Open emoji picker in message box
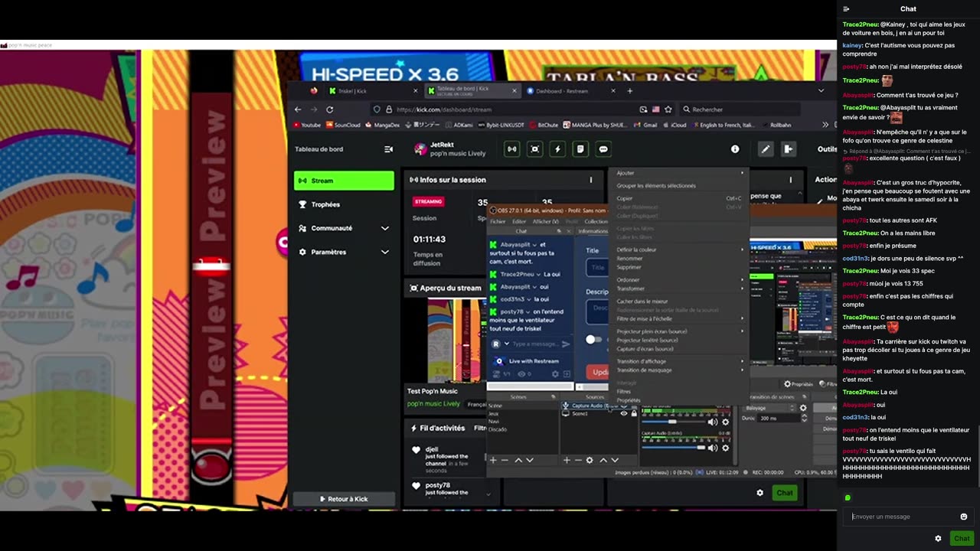Image resolution: width=980 pixels, height=551 pixels. tap(963, 517)
